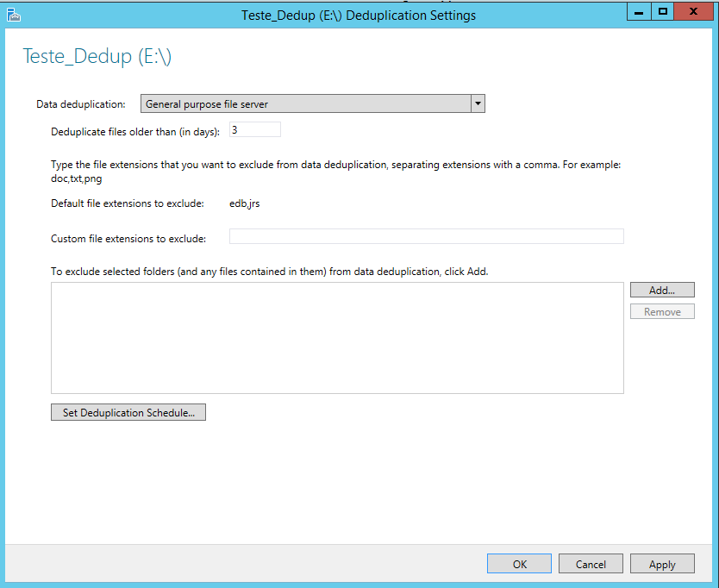Viewport: 719px width, 588px height.
Task: Click the exclude selected folders instruction text
Action: click(x=270, y=272)
